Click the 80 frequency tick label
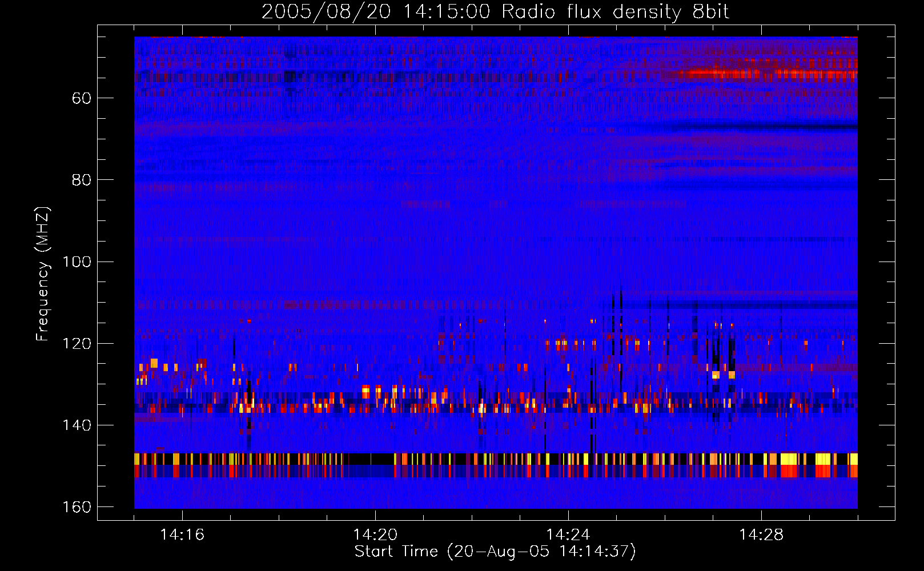924x571 pixels. click(x=82, y=180)
